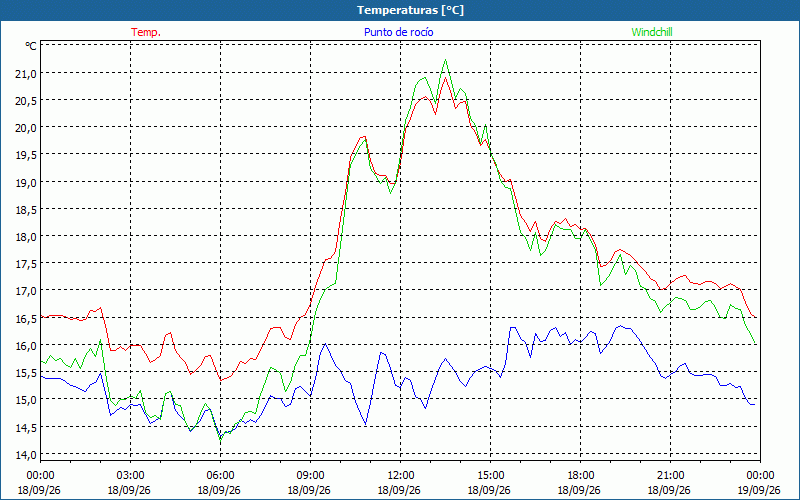The image size is (800, 500).
Task: Click the °C unit label on the axis
Action: coord(31,46)
